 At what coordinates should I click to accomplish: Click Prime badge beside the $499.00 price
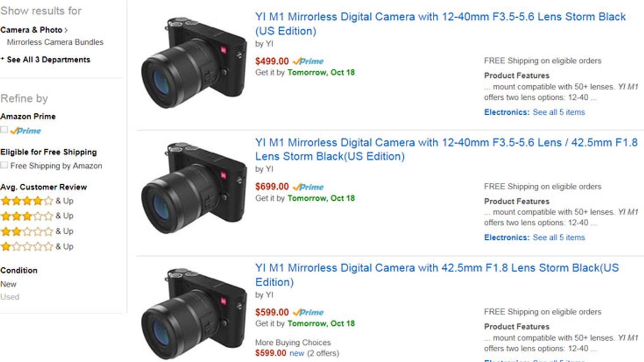[x=308, y=61]
